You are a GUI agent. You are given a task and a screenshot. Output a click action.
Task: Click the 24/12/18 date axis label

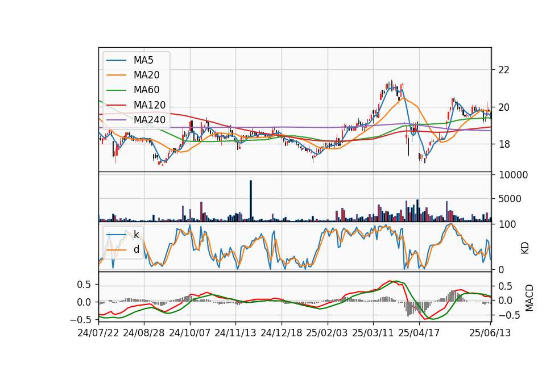pyautogui.click(x=282, y=333)
